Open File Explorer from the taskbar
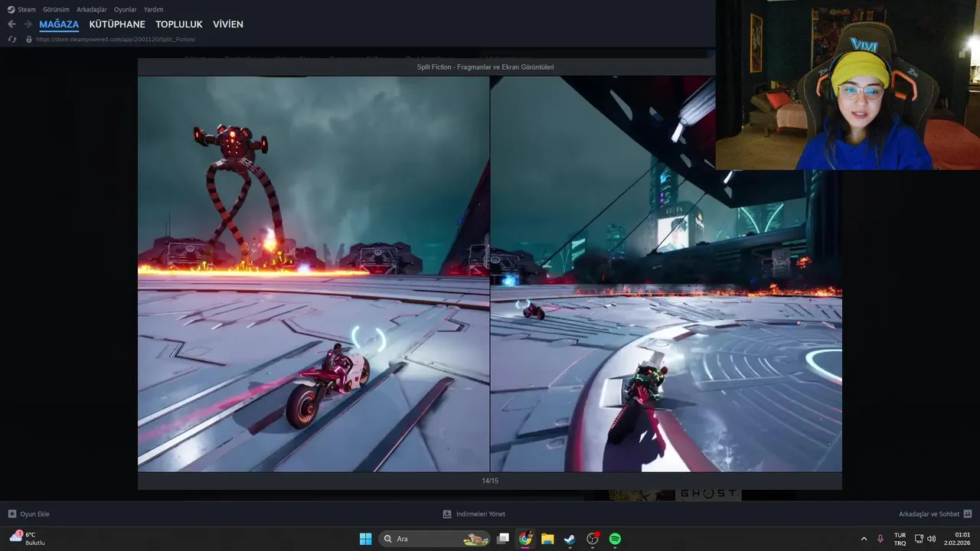The image size is (980, 551). coord(547,539)
